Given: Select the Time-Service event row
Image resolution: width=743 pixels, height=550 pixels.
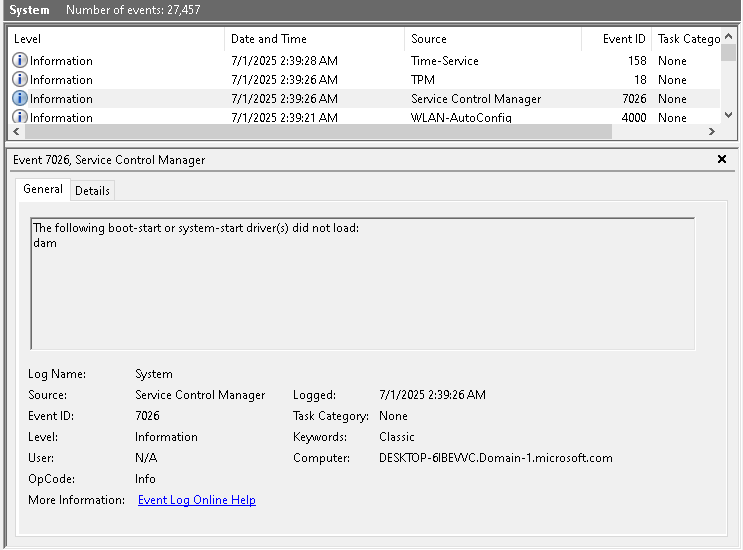Looking at the screenshot, I should tap(365, 61).
